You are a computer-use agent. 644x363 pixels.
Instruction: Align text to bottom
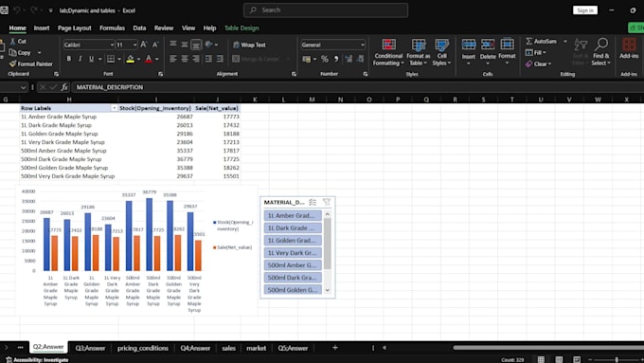click(x=196, y=45)
